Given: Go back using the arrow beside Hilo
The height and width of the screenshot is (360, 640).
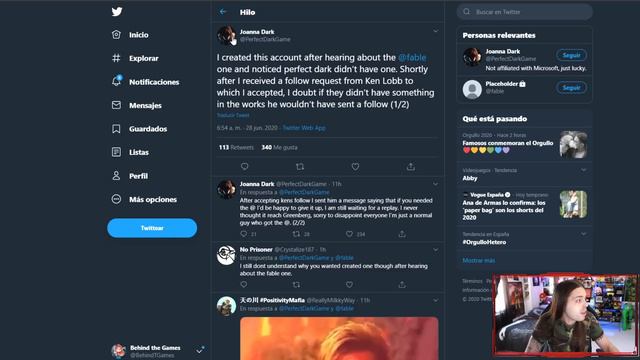Looking at the screenshot, I should point(223,12).
